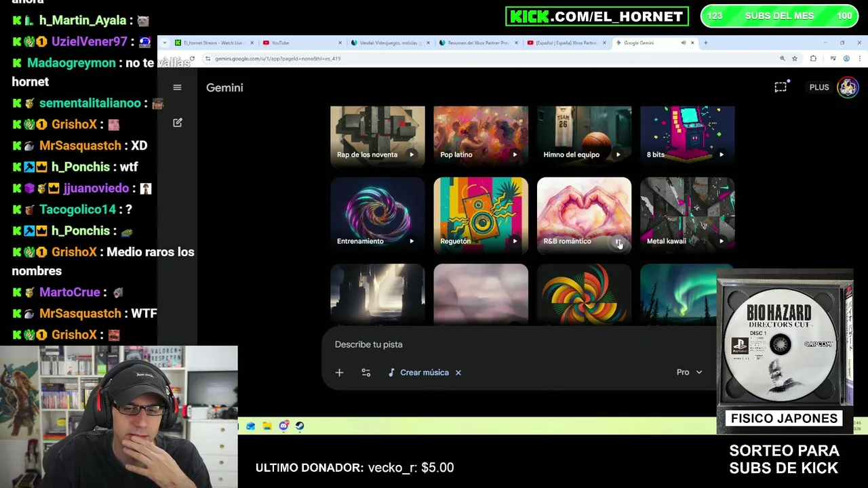Mute the Google Gemini tab audio icon
Screen dimensions: 868x488
tap(683, 43)
